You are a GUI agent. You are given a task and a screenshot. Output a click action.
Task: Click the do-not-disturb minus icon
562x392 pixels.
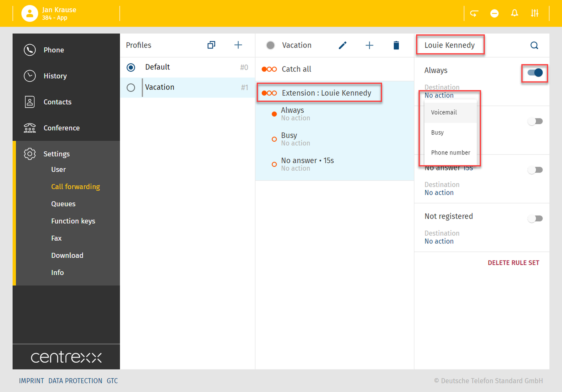(x=494, y=13)
